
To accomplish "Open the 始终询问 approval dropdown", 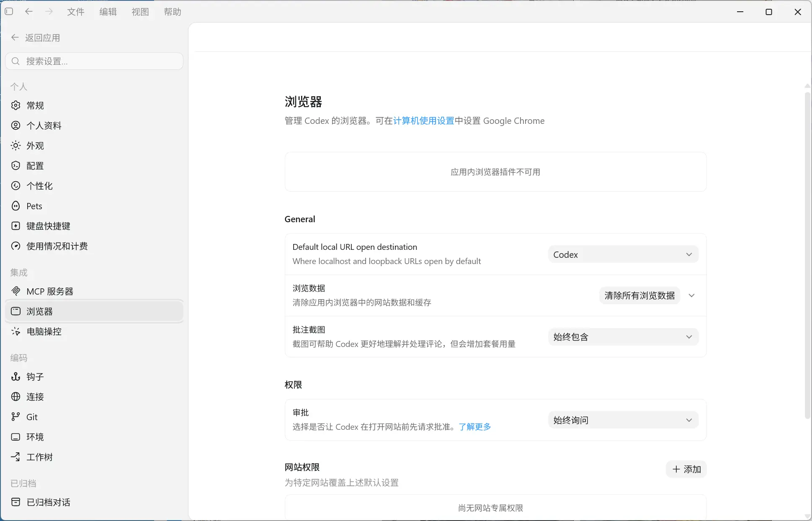I will [x=623, y=420].
